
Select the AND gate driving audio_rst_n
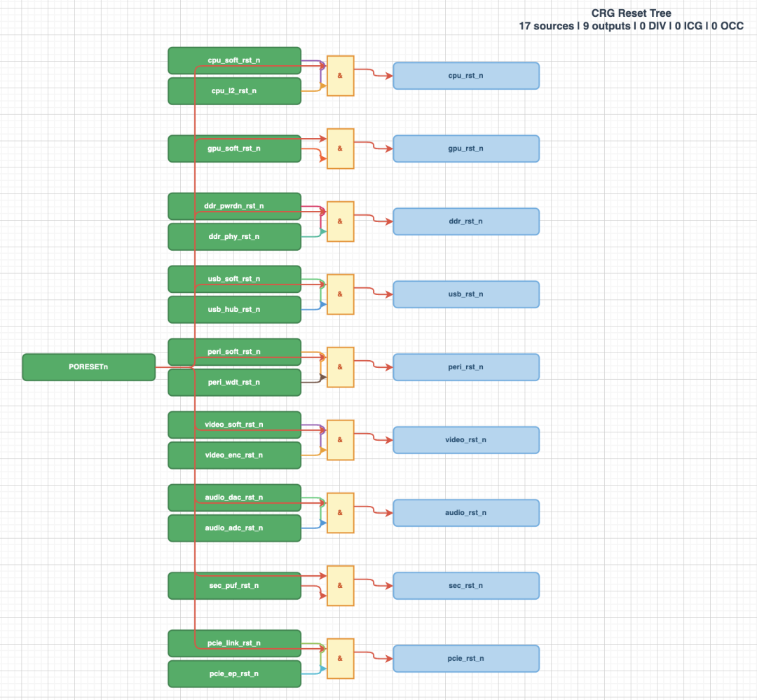341,513
